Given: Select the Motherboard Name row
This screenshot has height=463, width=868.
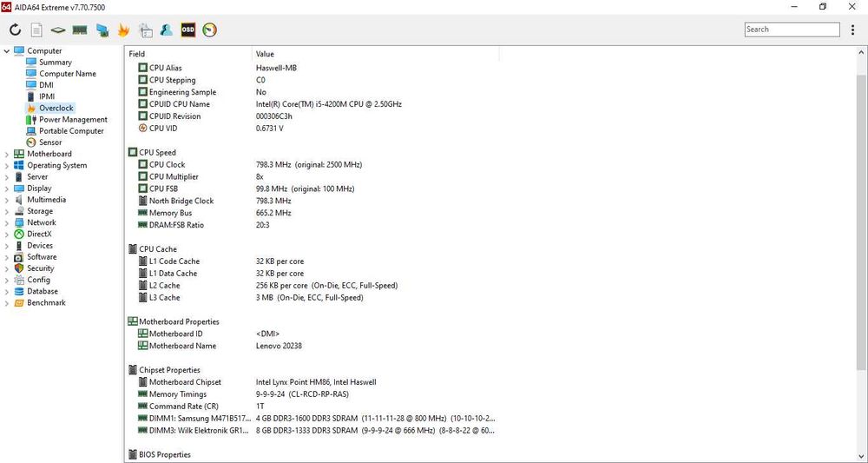Looking at the screenshot, I should [312, 346].
